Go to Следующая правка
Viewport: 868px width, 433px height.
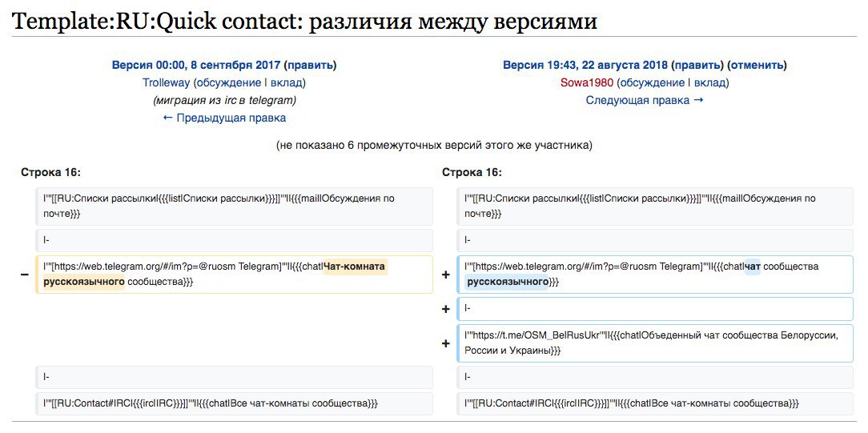[645, 100]
